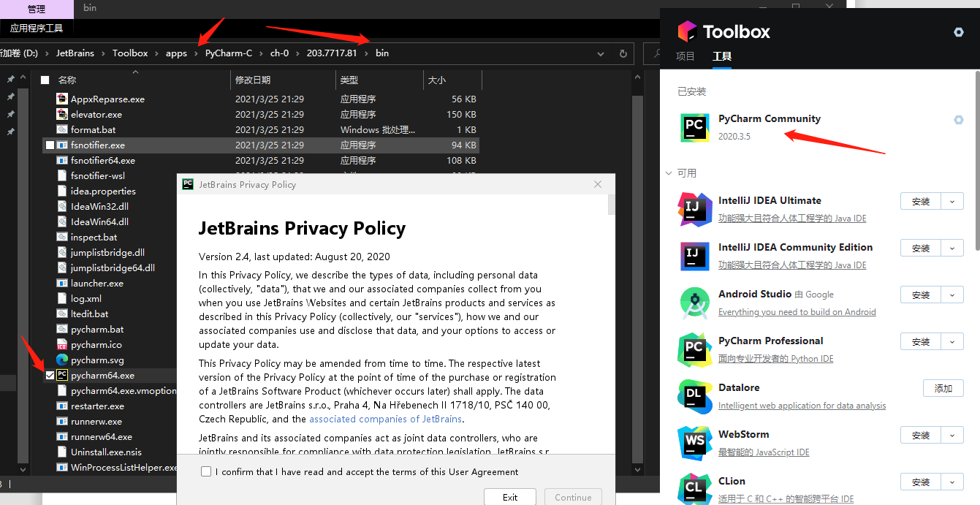Switch to the 项目 tab in Toolbox
980x505 pixels.
[x=685, y=56]
